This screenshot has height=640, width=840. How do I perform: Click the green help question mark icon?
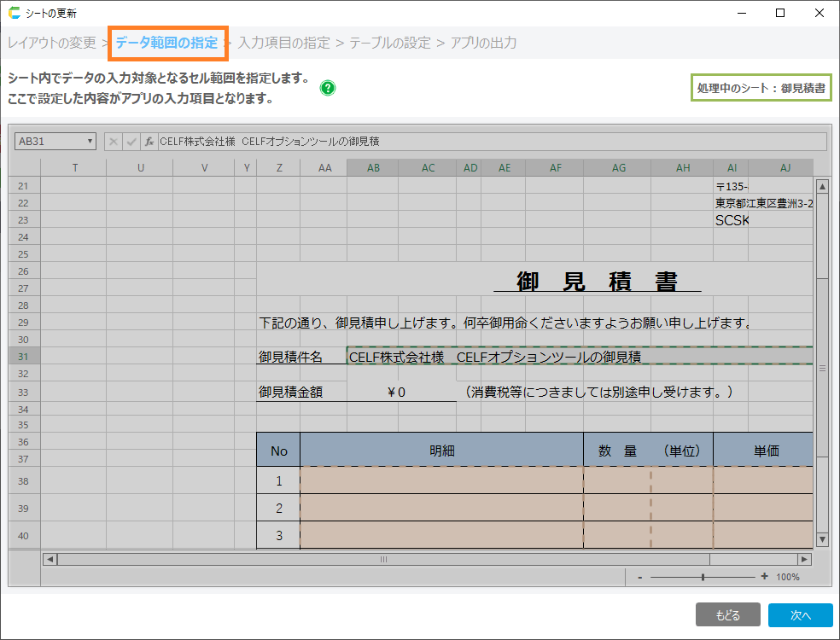327,88
